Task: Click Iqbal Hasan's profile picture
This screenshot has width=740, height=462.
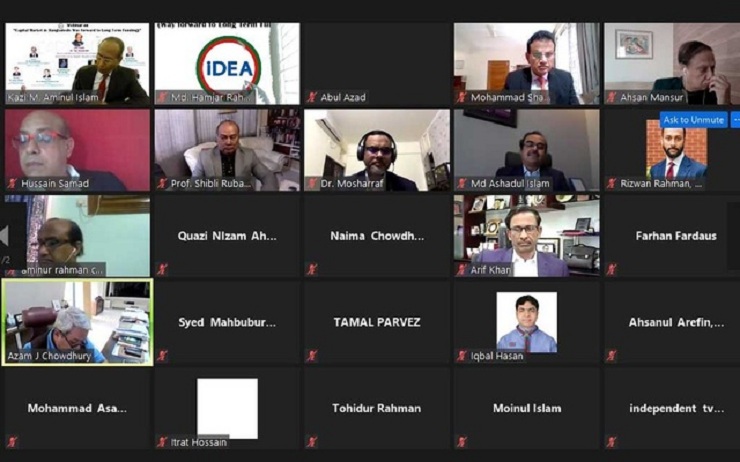Action: point(527,322)
